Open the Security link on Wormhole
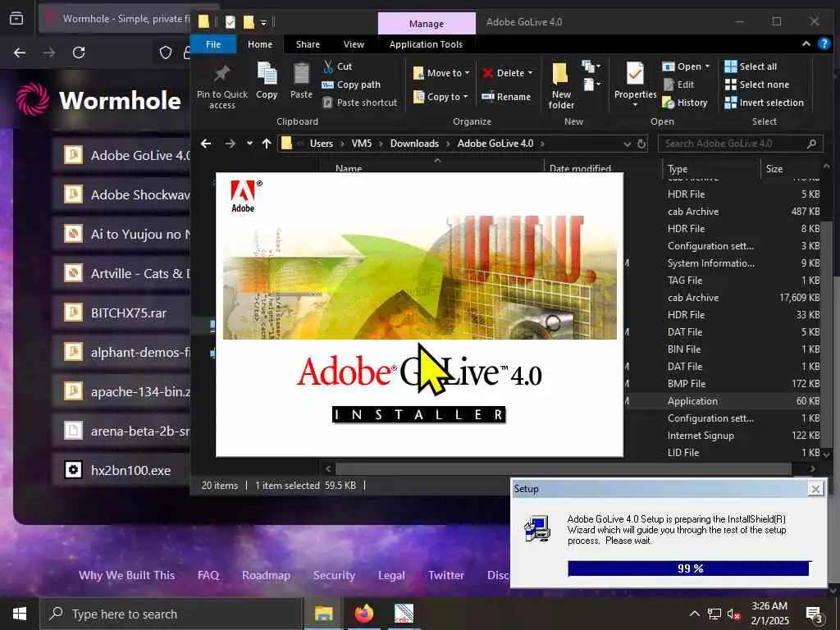The image size is (840, 630). point(335,575)
